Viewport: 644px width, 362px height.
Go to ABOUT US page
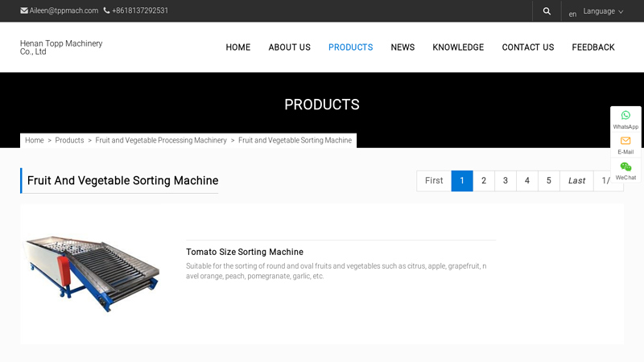(290, 47)
